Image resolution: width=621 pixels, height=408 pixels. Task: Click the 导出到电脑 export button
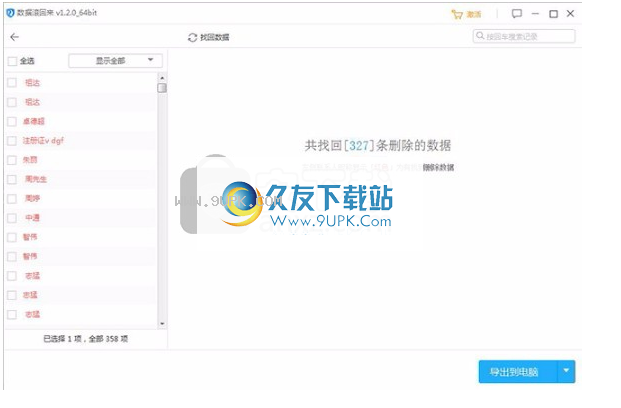(x=518, y=372)
